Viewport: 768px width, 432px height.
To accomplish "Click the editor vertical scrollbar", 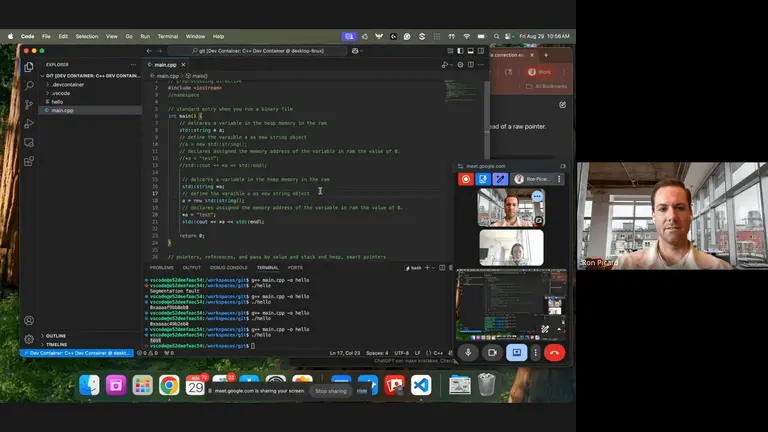I will pos(487,120).
